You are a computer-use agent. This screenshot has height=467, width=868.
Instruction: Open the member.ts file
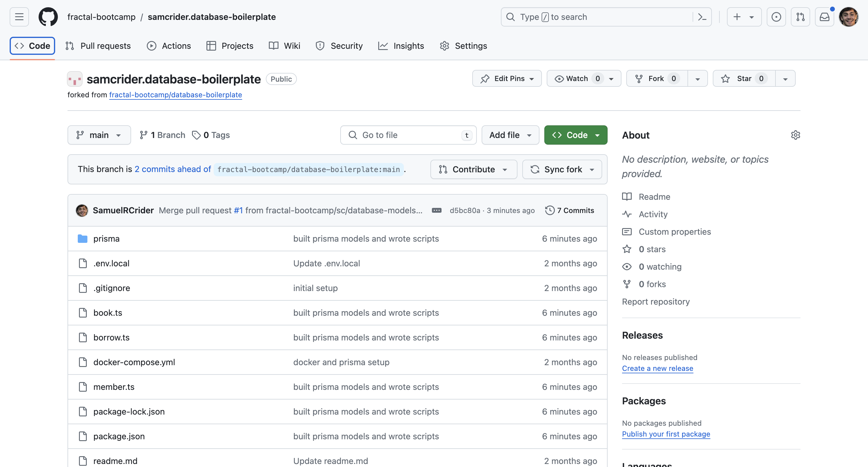pos(114,387)
